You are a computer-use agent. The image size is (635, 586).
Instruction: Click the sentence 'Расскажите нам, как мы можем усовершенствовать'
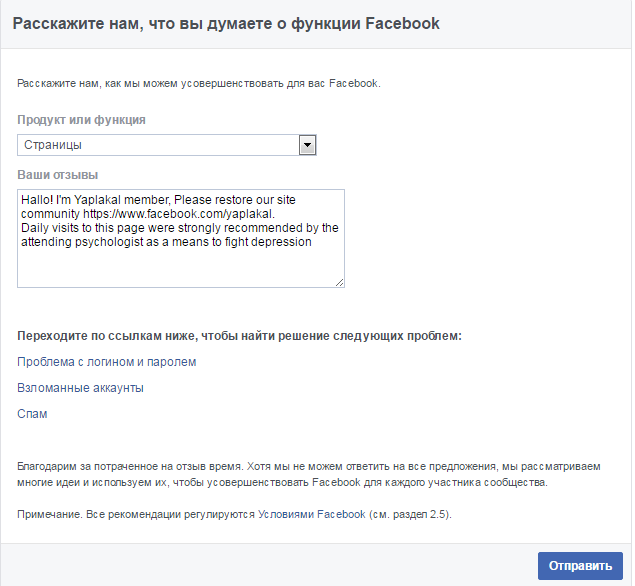pos(199,83)
